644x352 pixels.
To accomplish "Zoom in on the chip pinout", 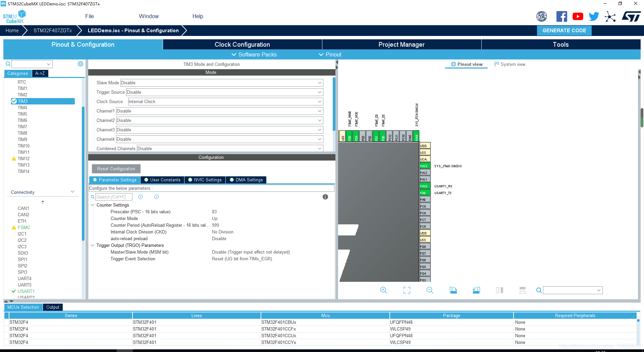I will pyautogui.click(x=384, y=290).
